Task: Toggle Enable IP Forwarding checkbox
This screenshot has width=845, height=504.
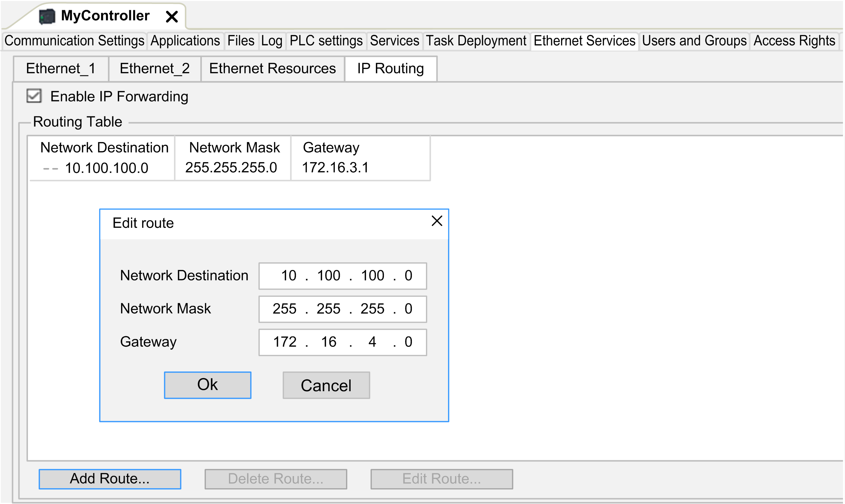Action: point(34,96)
